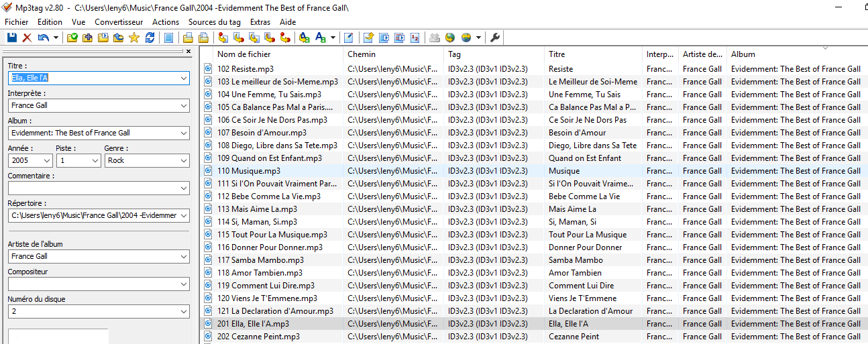The image size is (868, 344).
Task: Sort by the Titre column header
Action: coord(594,54)
